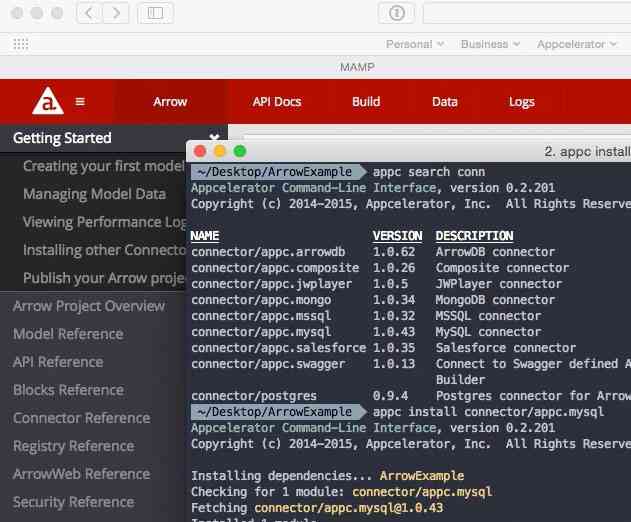The image size is (631, 522).
Task: Maximize terminal window with green button
Action: tap(240, 151)
